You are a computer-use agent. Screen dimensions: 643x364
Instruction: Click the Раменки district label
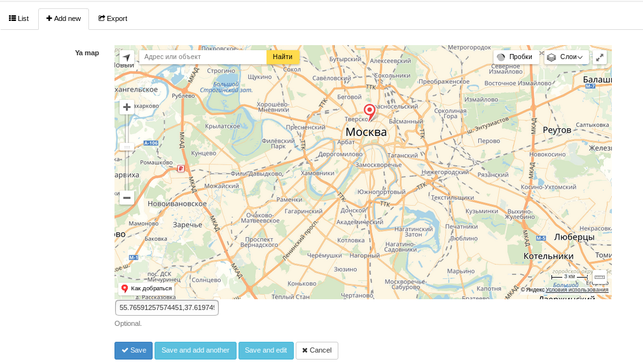289,200
